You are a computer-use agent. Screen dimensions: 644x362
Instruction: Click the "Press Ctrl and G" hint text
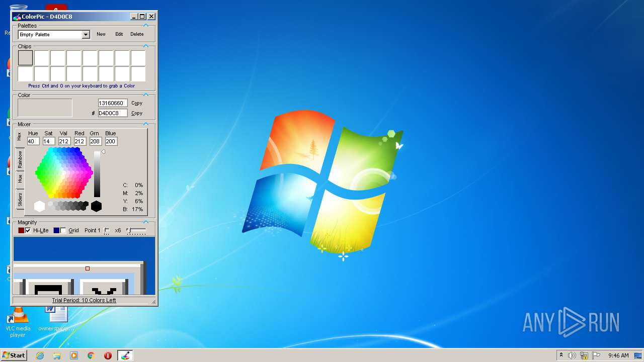(82, 86)
